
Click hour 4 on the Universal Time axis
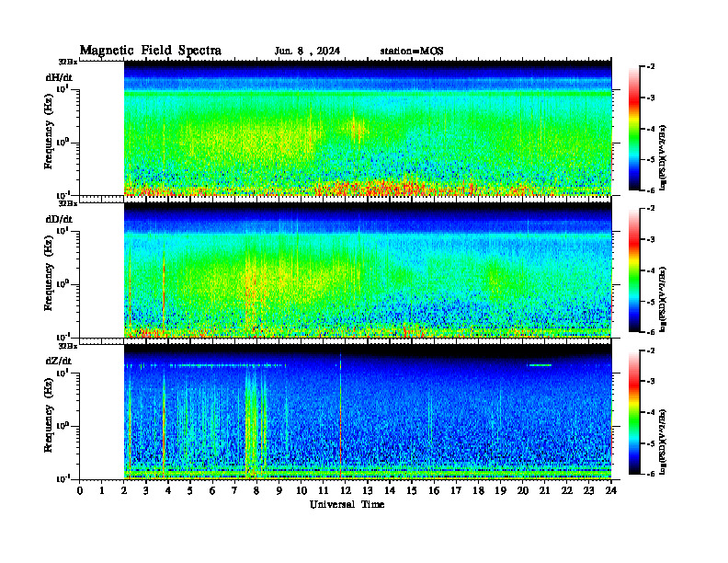pyautogui.click(x=168, y=491)
